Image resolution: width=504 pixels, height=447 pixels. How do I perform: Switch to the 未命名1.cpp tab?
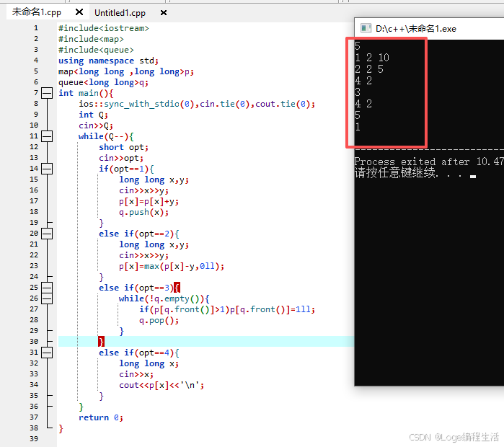point(37,12)
